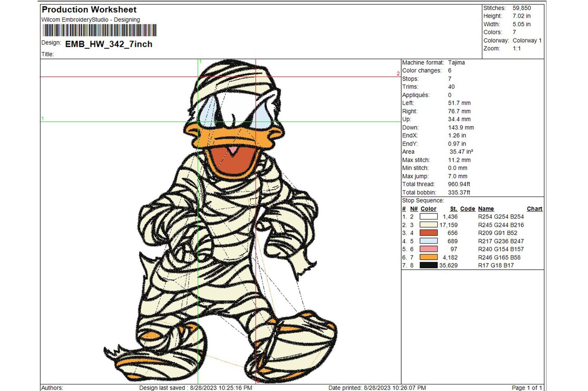Click the Page 1 of 1 indicator
Image resolution: width=588 pixels, height=391 pixels.
(527, 388)
